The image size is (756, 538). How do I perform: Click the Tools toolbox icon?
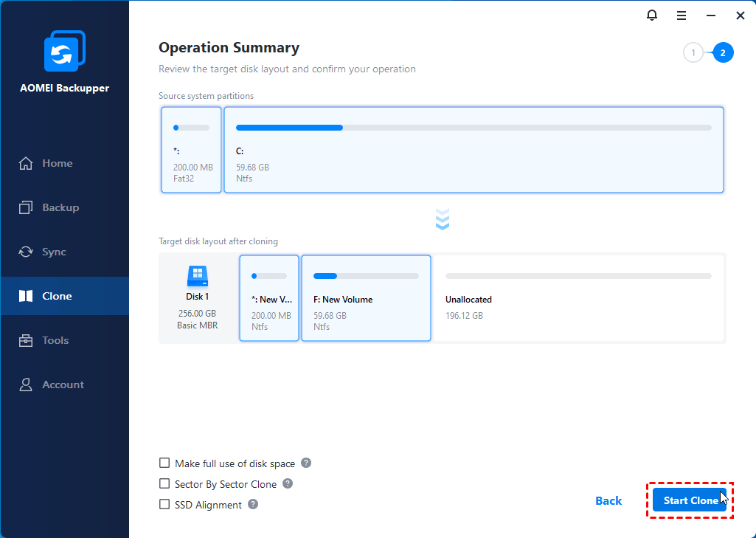click(x=26, y=340)
